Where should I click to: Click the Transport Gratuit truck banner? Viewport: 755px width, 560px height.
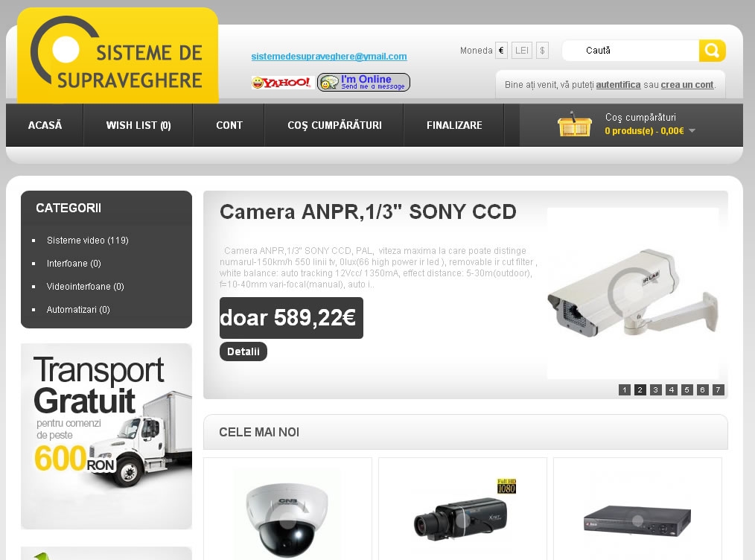tap(106, 436)
